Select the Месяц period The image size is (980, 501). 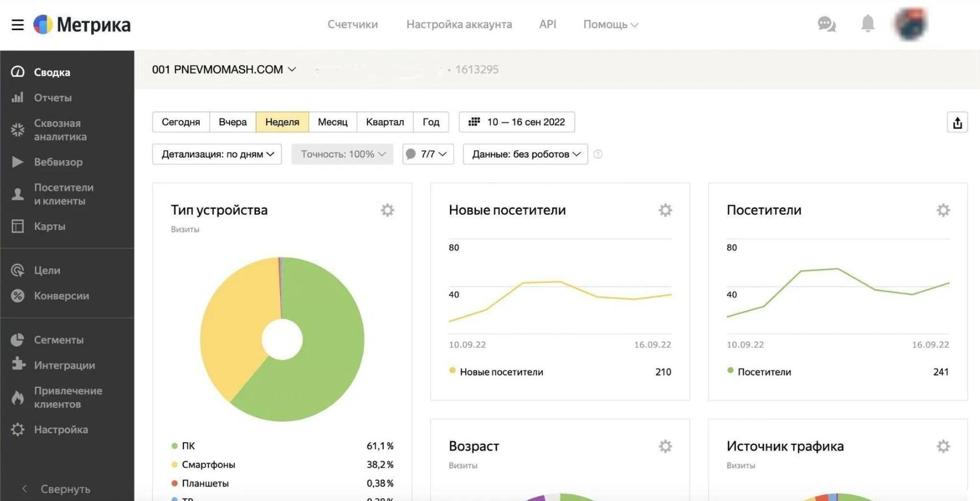tap(333, 122)
